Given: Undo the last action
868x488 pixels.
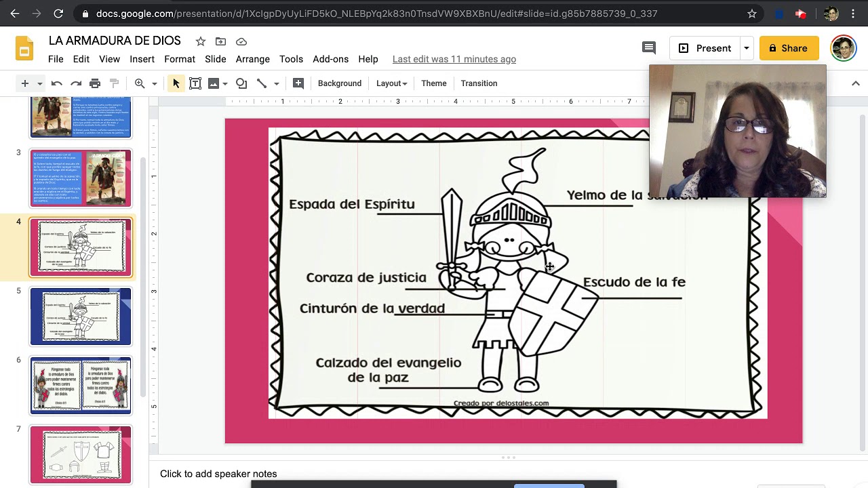Looking at the screenshot, I should pos(57,83).
